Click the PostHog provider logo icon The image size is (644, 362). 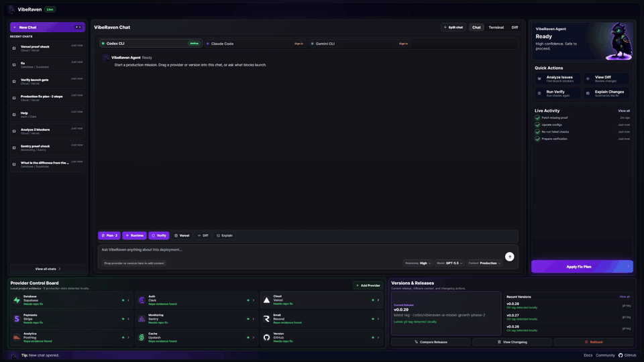click(x=17, y=337)
